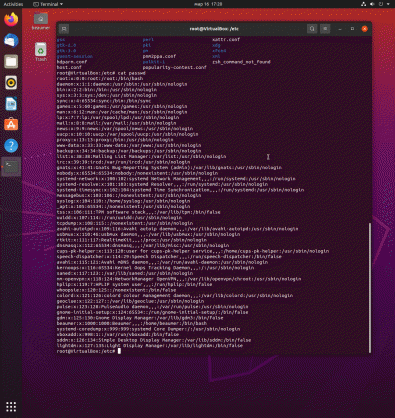This screenshot has width=395, height=418.
Task: Open the Trash desktop icon
Action: pos(41,52)
